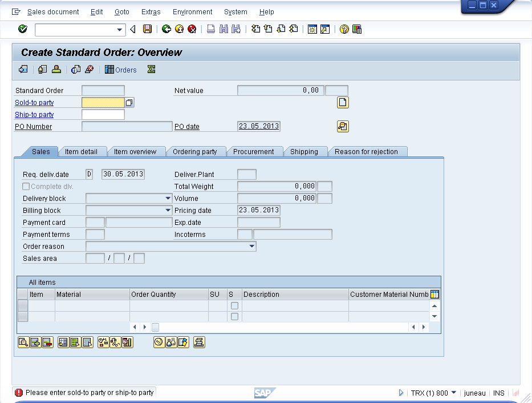
Task: Click the document flow icon left of Orders
Action: click(x=76, y=70)
